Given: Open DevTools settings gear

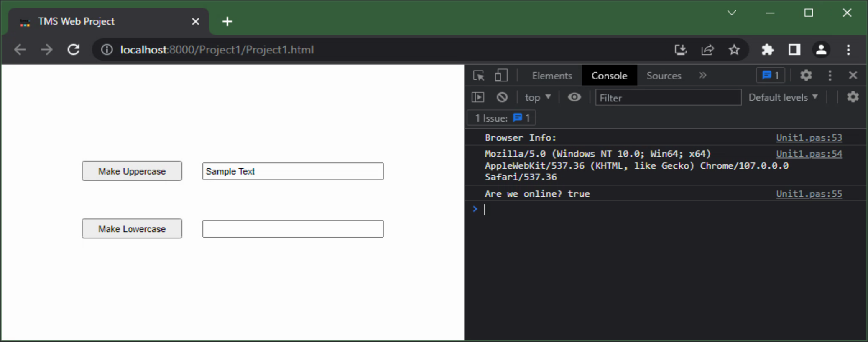Looking at the screenshot, I should [806, 75].
